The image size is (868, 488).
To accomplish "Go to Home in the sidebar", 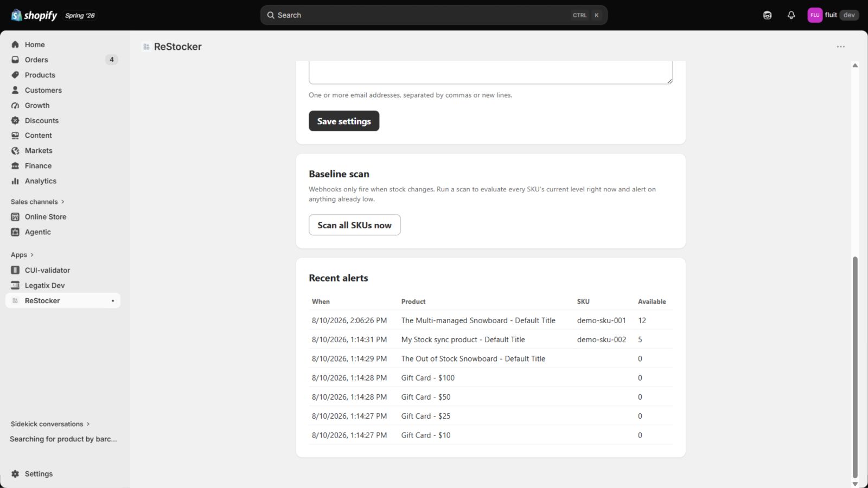I will (63, 44).
